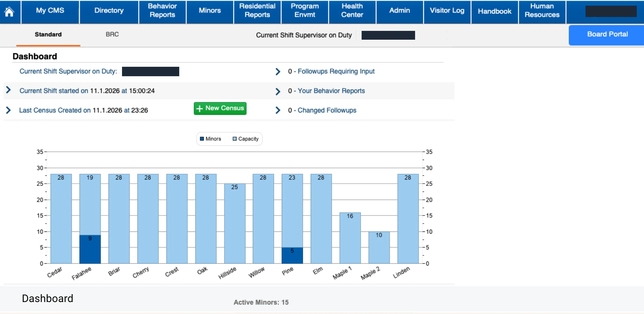Open the Directory menu

(x=109, y=12)
